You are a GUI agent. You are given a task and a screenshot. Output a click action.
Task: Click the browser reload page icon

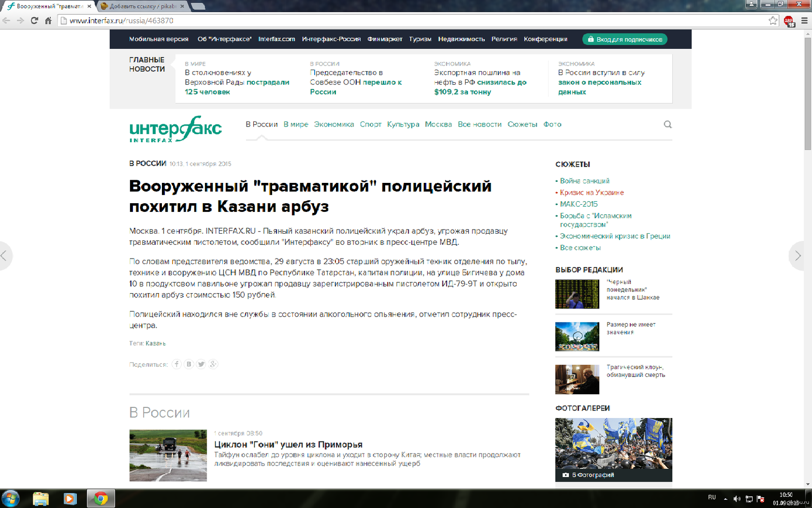coord(35,21)
